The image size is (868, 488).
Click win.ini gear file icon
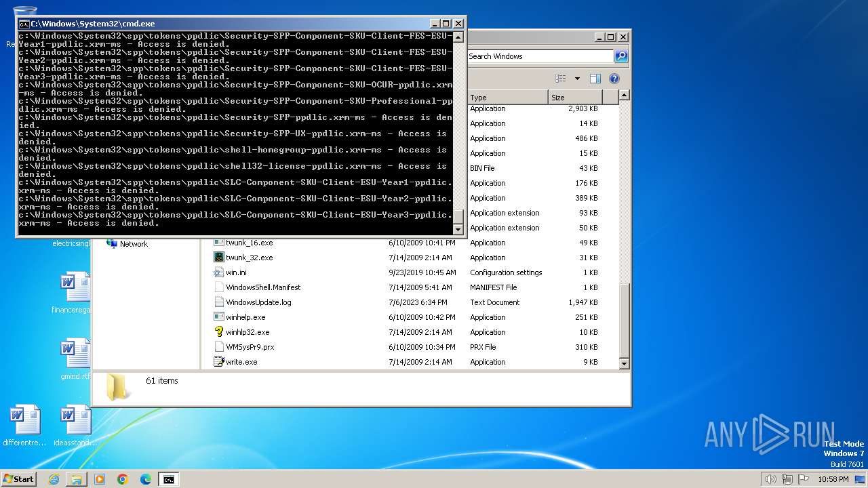coord(218,272)
